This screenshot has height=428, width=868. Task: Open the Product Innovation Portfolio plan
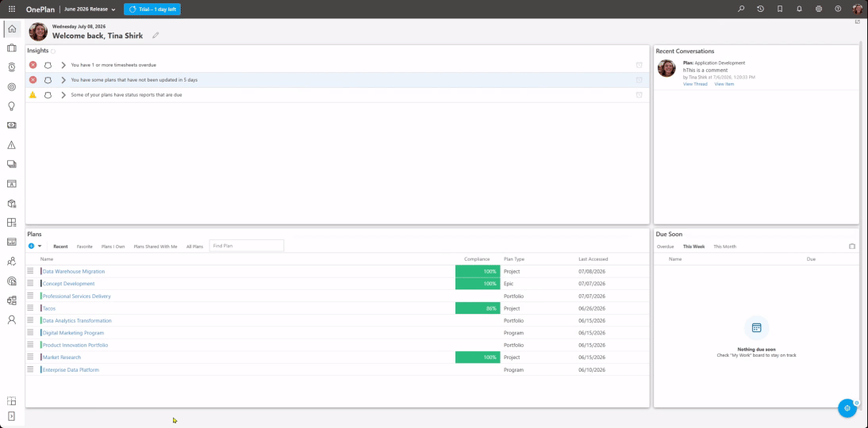(75, 345)
